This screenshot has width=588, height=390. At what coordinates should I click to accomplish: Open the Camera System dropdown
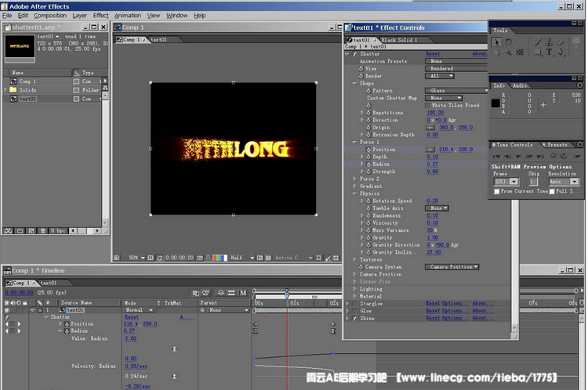tap(452, 267)
